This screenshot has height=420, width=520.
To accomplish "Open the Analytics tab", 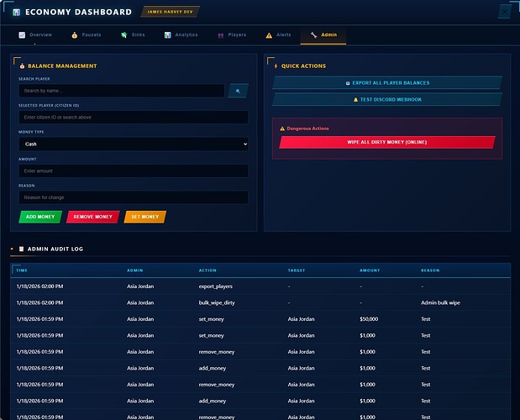I will coord(181,35).
